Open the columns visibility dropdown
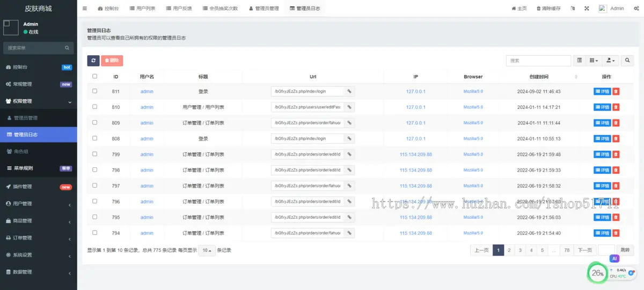The image size is (644, 290). [594, 61]
